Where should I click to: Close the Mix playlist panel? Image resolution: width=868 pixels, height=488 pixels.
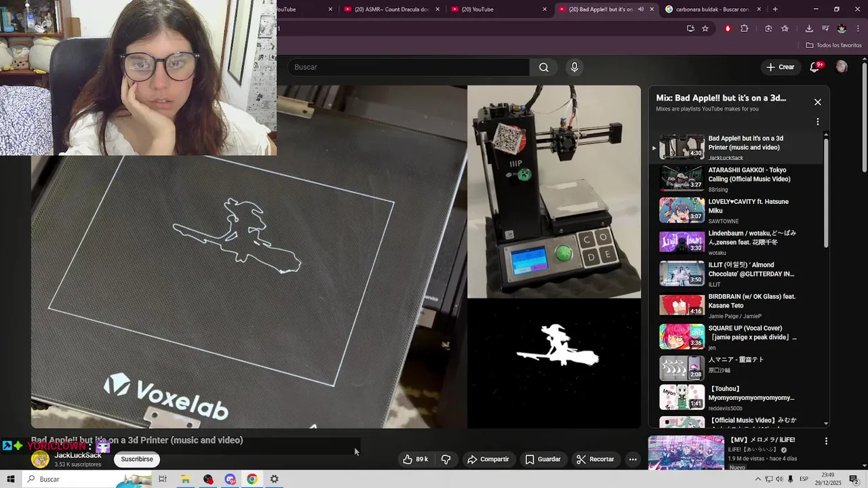818,102
